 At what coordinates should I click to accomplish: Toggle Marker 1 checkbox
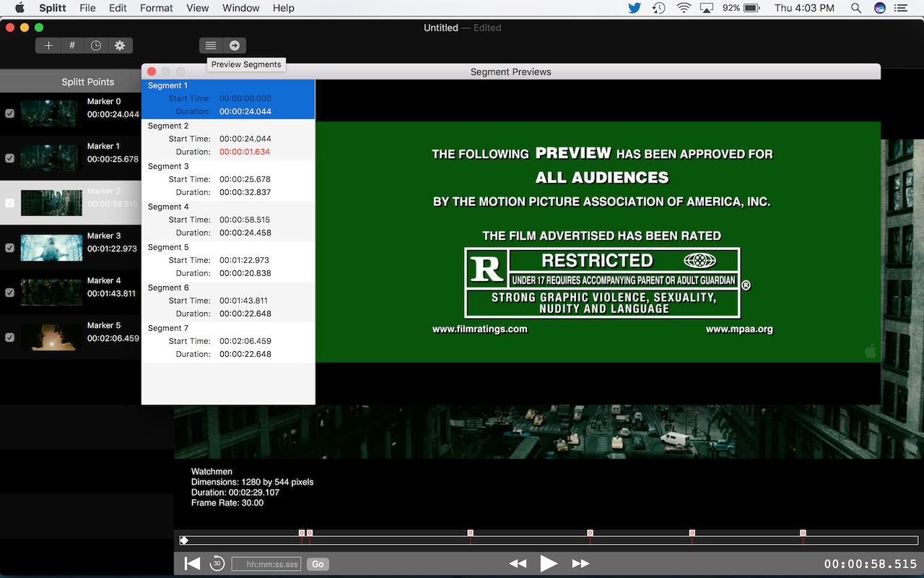pos(9,158)
